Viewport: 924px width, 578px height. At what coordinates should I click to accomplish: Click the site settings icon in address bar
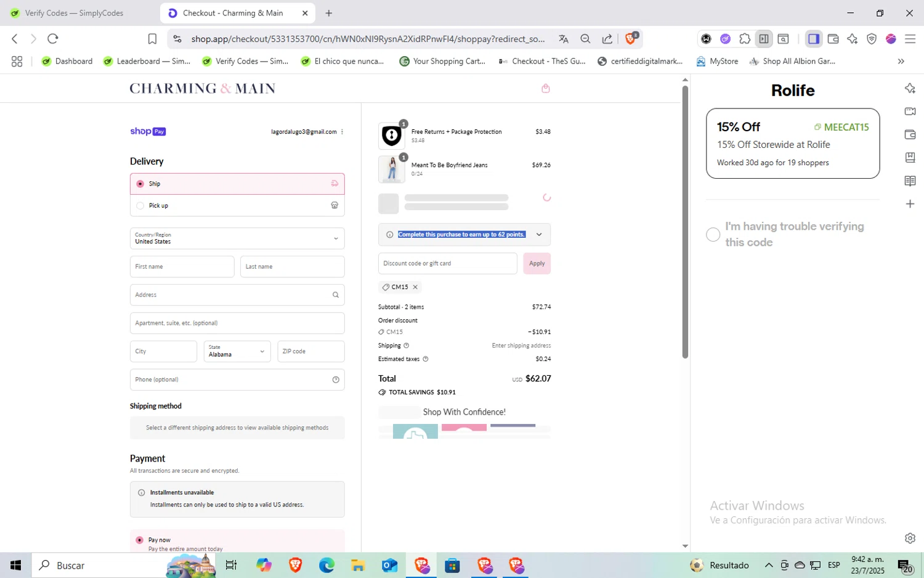pos(177,39)
